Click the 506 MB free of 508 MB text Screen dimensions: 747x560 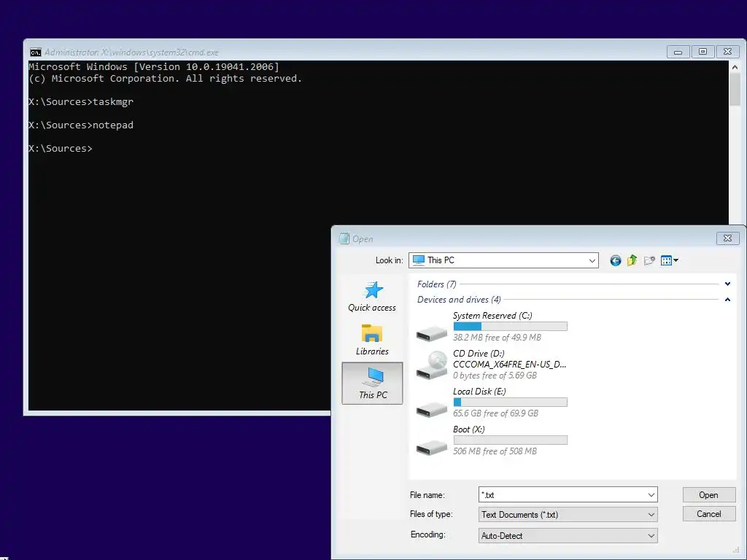click(495, 451)
